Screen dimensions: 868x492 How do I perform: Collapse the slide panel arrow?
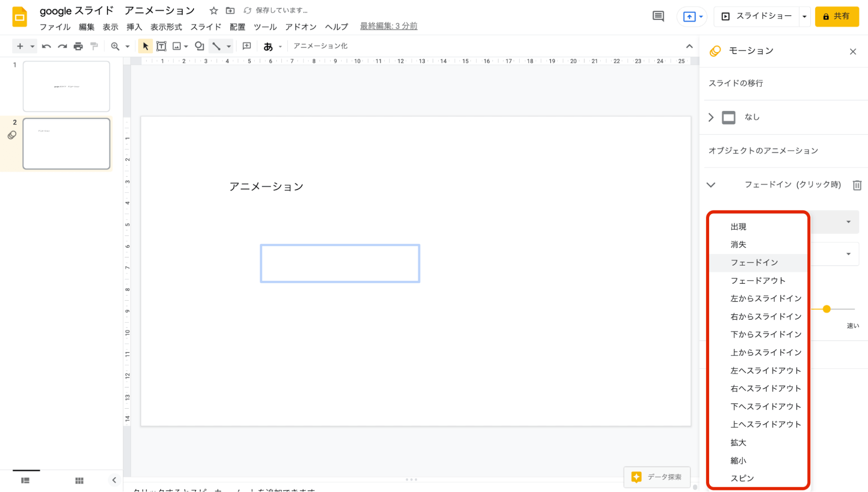pyautogui.click(x=114, y=480)
